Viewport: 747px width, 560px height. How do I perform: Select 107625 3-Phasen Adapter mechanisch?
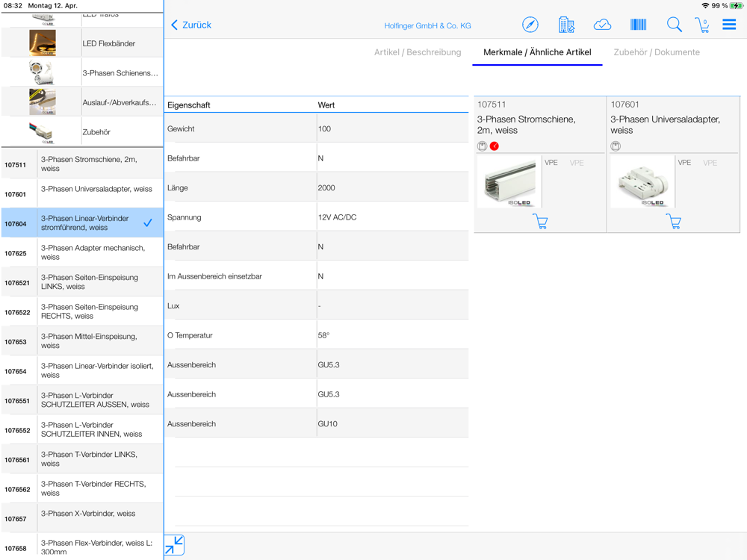[x=82, y=252]
